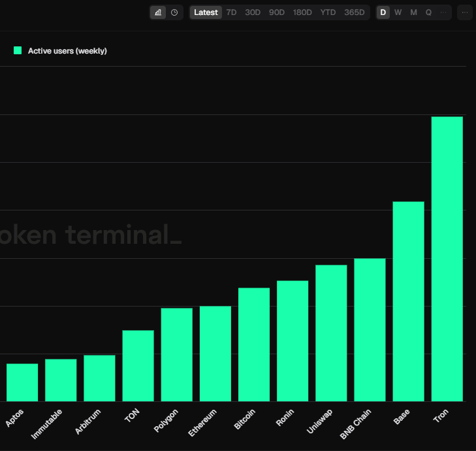
Task: Select the 90D time range
Action: click(277, 12)
